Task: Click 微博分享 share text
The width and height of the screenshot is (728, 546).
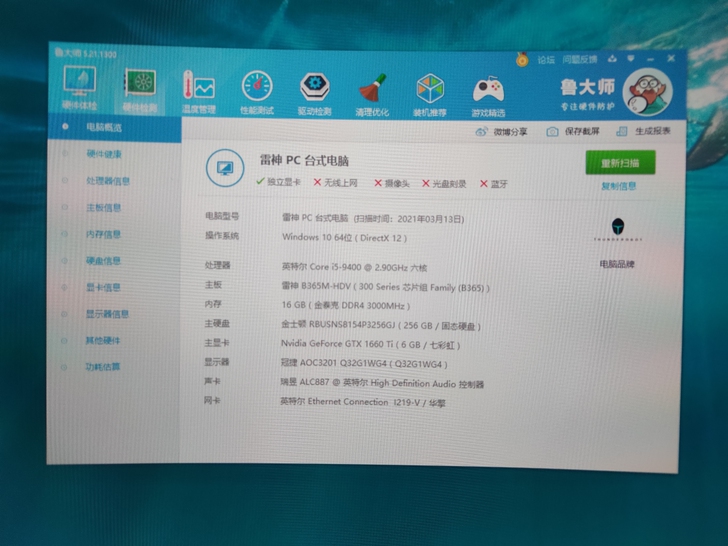Action: [x=510, y=132]
